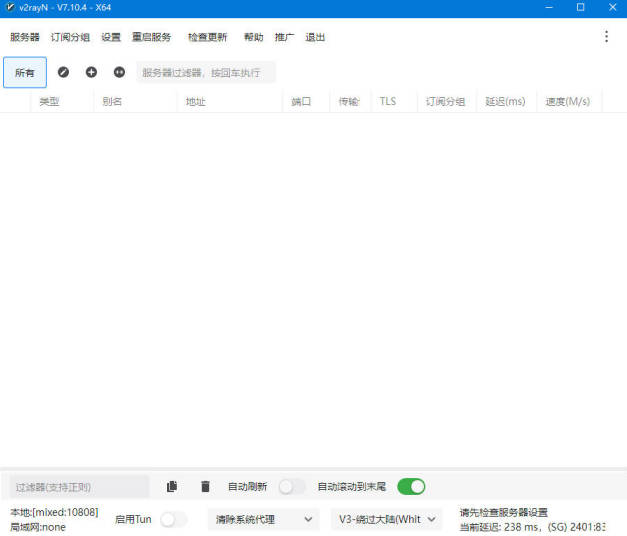Expand the V3-绕过大陆 routing dropdown
627x536 pixels.
[386, 519]
